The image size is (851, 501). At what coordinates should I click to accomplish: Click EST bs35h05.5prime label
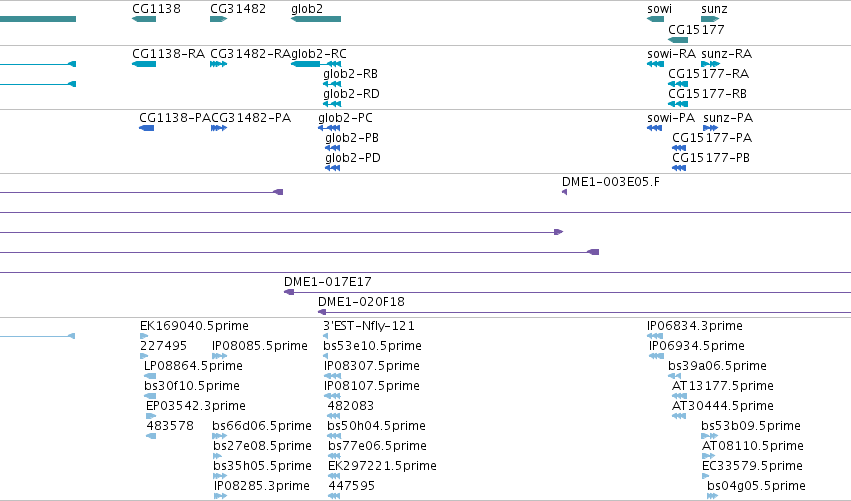click(263, 467)
